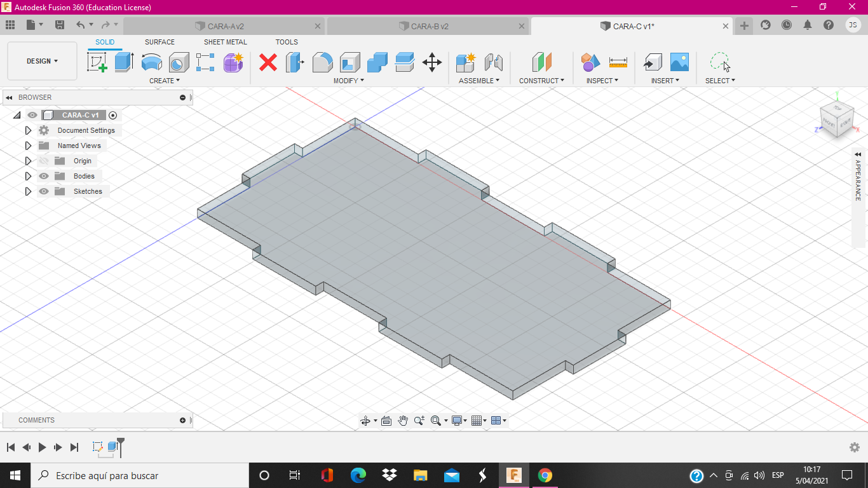Click the ViewCube to orient view
Viewport: 868px width, 488px height.
coord(836,119)
